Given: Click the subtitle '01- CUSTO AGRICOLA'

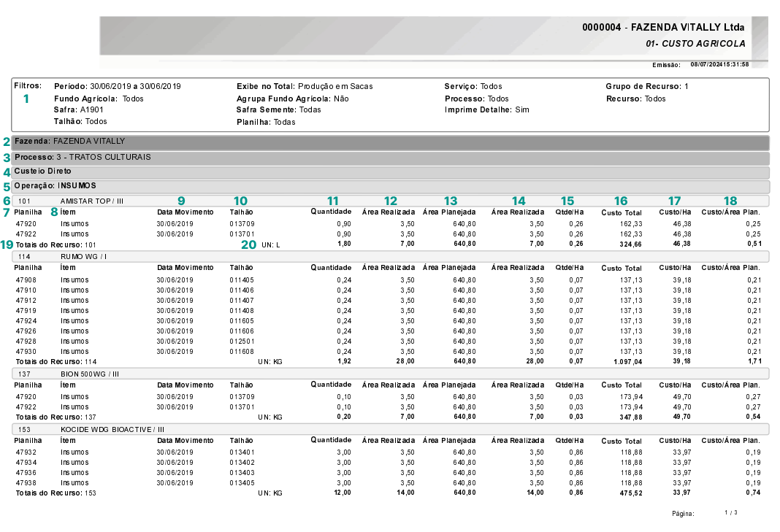Looking at the screenshot, I should (695, 44).
